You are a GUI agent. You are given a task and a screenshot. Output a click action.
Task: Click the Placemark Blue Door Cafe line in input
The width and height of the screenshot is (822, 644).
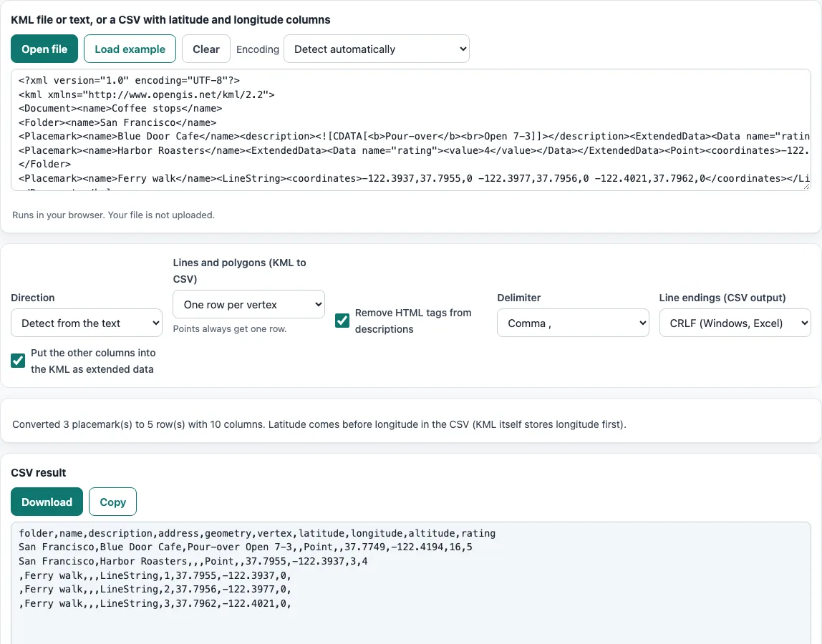(x=414, y=136)
